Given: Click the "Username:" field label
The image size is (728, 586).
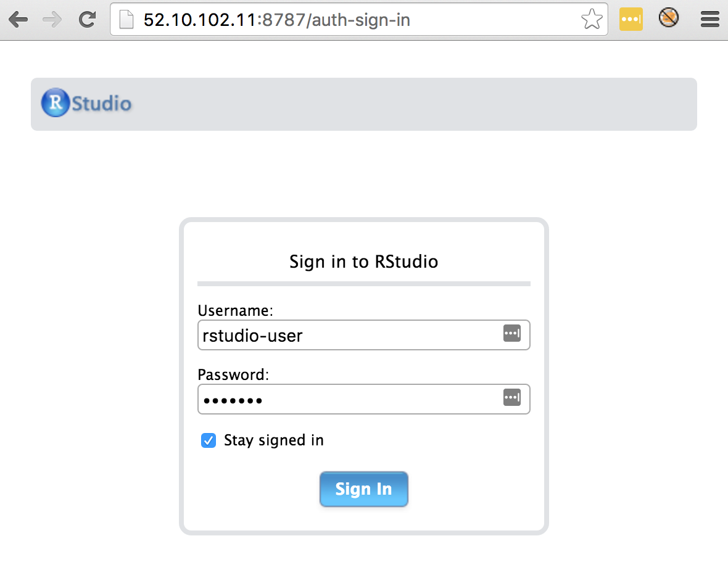Looking at the screenshot, I should (x=235, y=310).
